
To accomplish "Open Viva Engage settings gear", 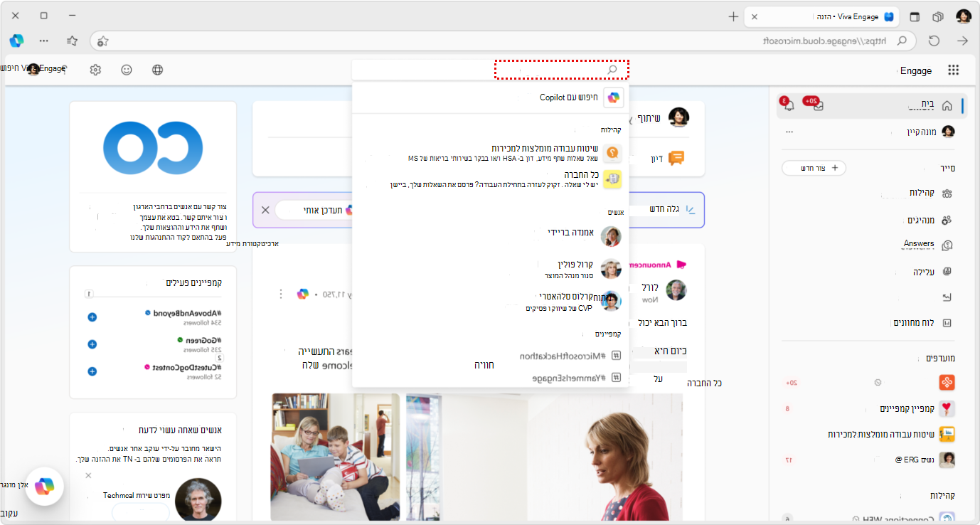I will pos(96,70).
